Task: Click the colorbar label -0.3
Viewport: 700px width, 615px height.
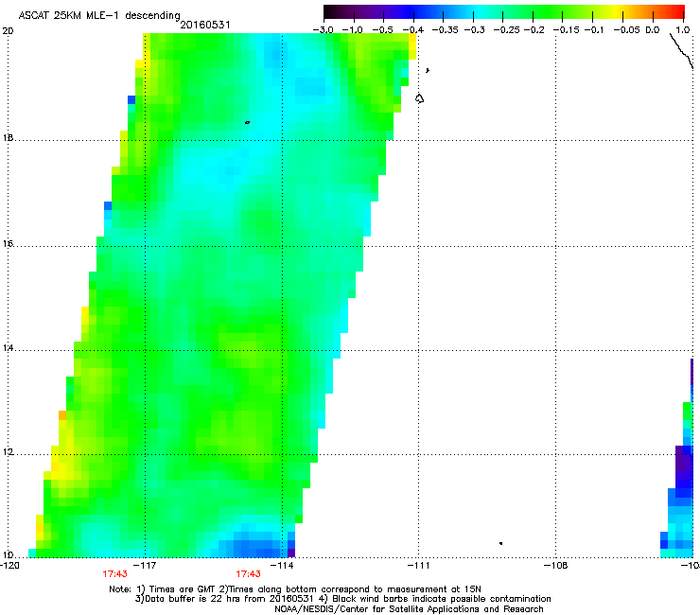Action: coord(475,30)
